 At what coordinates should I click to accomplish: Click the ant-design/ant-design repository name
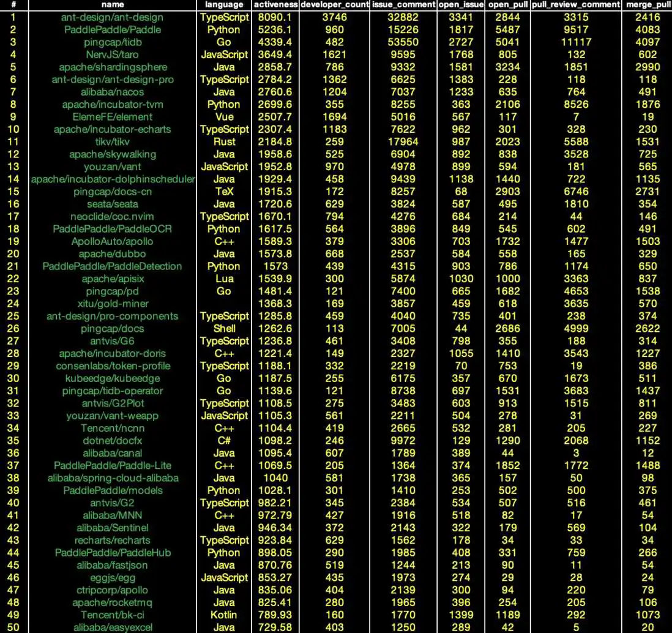pos(112,18)
